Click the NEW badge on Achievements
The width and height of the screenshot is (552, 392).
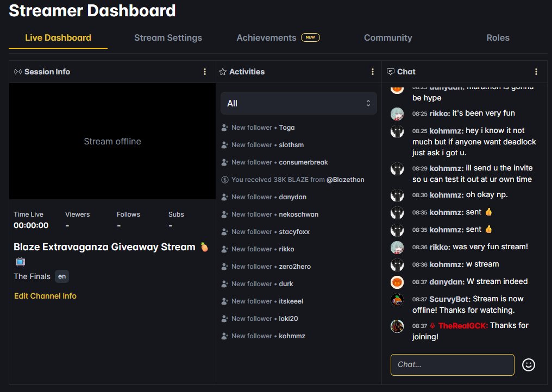tap(310, 37)
